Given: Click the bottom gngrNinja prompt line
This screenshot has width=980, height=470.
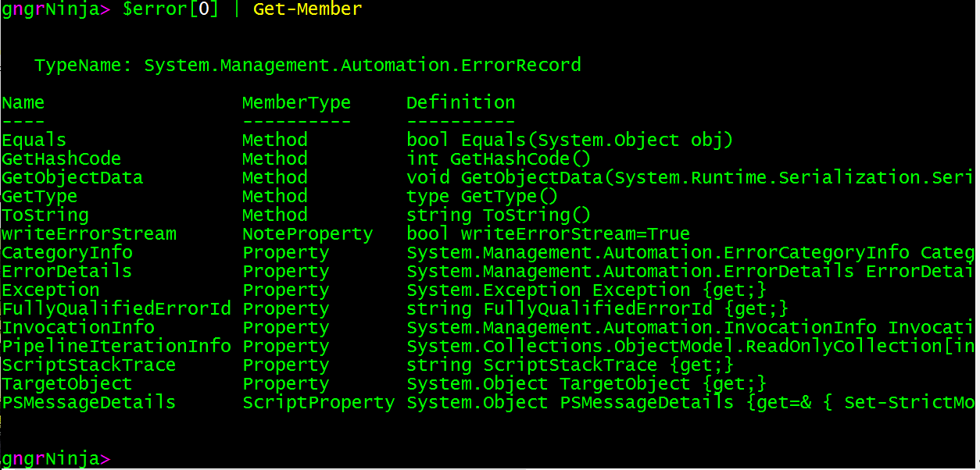Looking at the screenshot, I should 55,458.
